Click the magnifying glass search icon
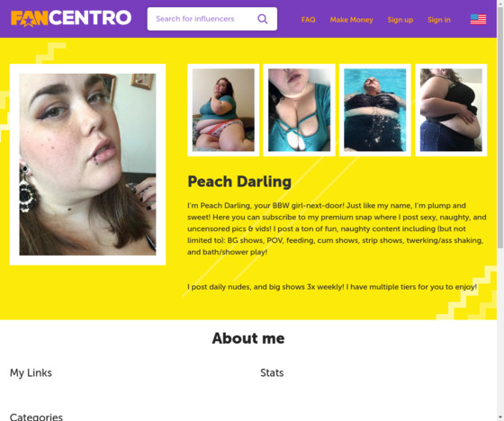This screenshot has width=504, height=421. click(263, 19)
